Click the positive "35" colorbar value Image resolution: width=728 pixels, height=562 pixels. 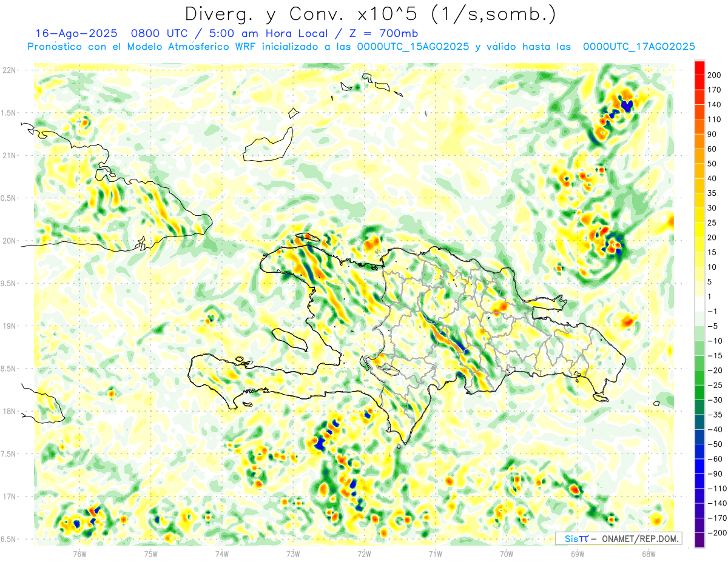[x=713, y=193]
